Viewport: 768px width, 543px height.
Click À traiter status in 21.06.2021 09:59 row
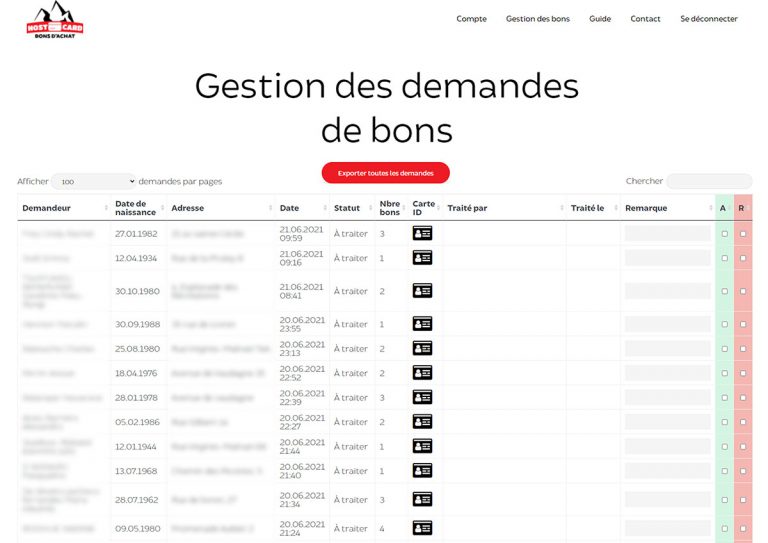tap(351, 234)
